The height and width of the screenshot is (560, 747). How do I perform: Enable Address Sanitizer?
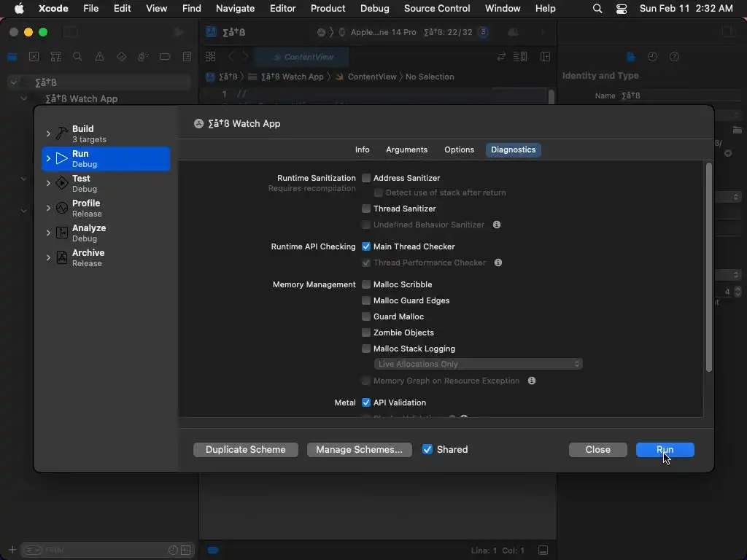click(x=366, y=178)
